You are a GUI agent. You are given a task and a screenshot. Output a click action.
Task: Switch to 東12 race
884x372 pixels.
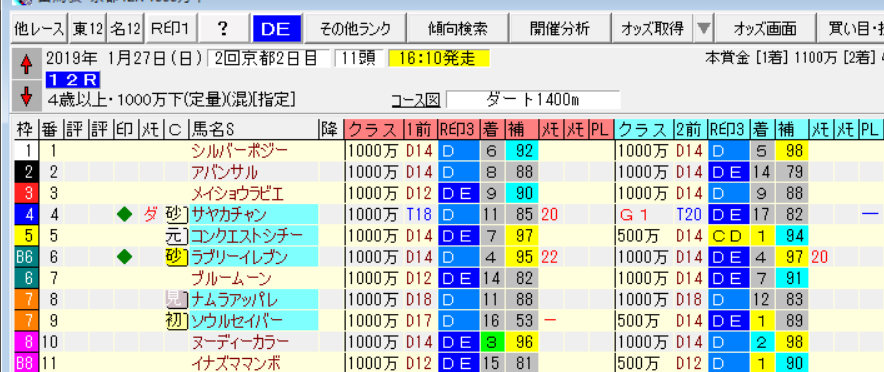[87, 28]
